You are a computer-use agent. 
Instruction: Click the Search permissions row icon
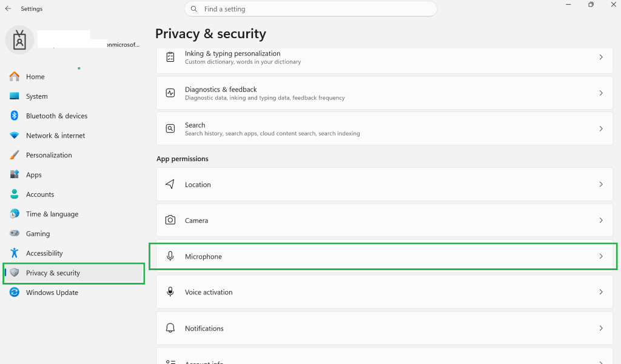(170, 128)
